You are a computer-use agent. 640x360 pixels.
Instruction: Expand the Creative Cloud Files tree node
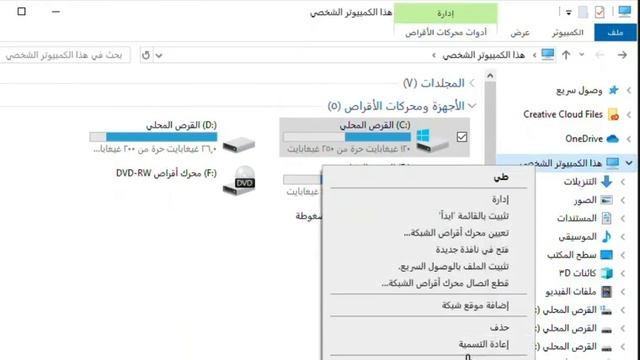coord(629,115)
